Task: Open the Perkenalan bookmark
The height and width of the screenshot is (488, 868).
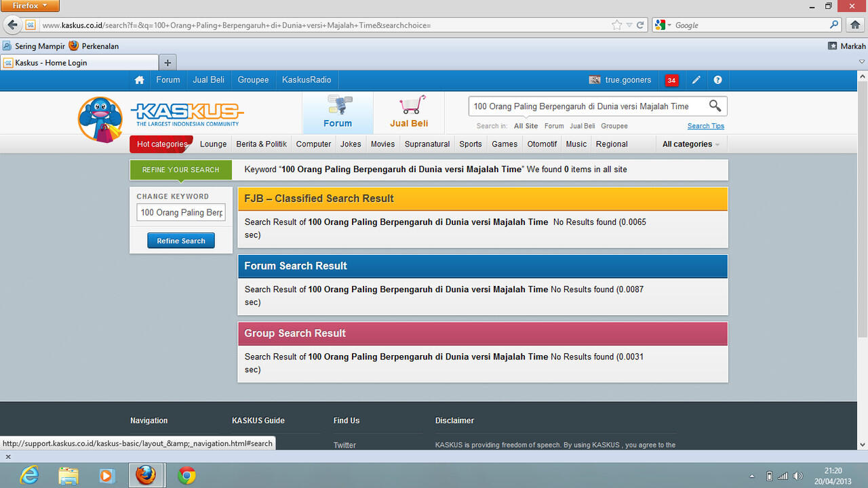Action: (94, 46)
